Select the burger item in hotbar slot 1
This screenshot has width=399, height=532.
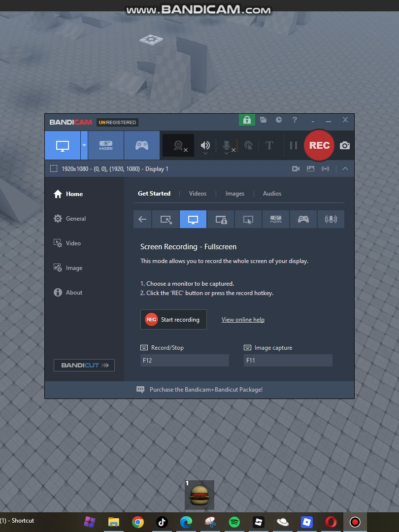pos(199,495)
